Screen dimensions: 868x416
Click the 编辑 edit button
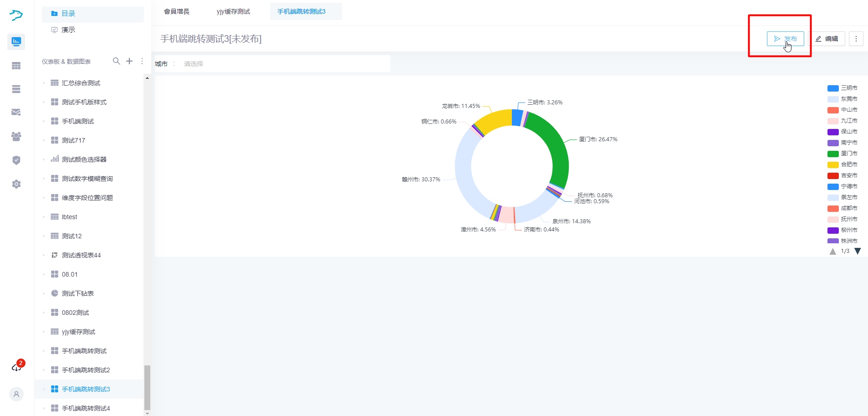pyautogui.click(x=827, y=39)
